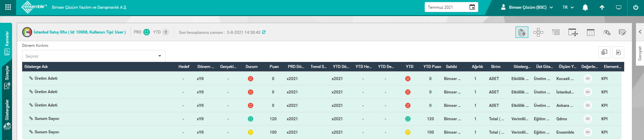The image size is (644, 140).
Task: Click the export file icon button
Action: tap(618, 52)
